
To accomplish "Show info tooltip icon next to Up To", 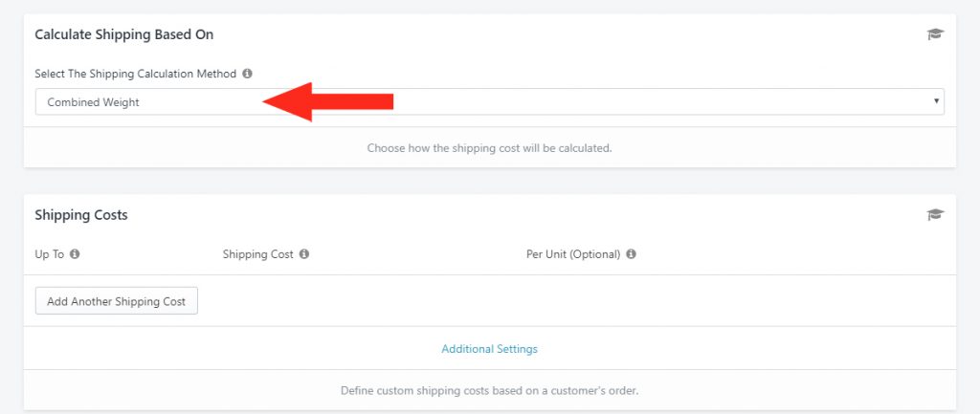I will 75,254.
